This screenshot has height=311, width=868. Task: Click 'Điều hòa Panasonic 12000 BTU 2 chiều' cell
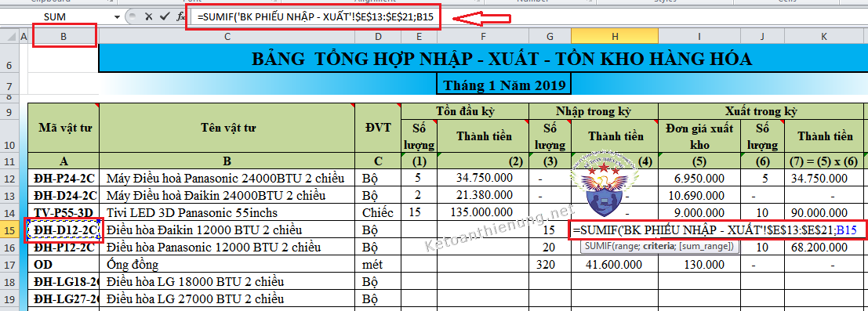click(227, 247)
